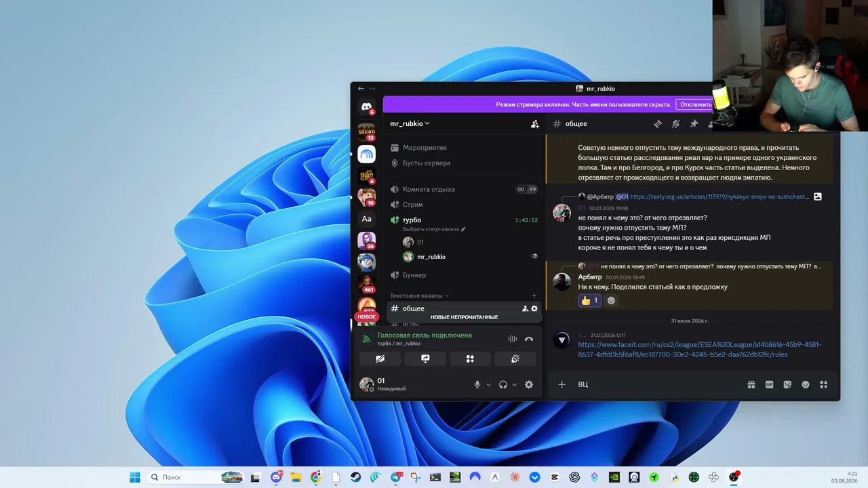Click the Отключить streamer mode button

pos(696,104)
